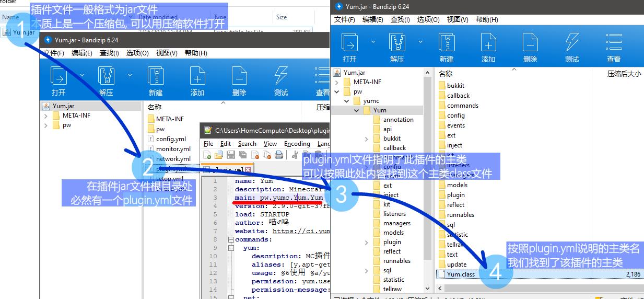Select monitor.yml in rear Bandizip file list
The width and height of the screenshot is (644, 299).
coord(169,149)
